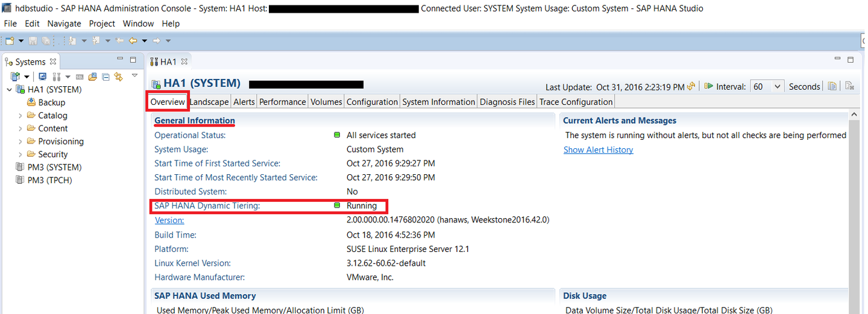This screenshot has width=868, height=314.
Task: Open the Edit menu
Action: click(32, 24)
